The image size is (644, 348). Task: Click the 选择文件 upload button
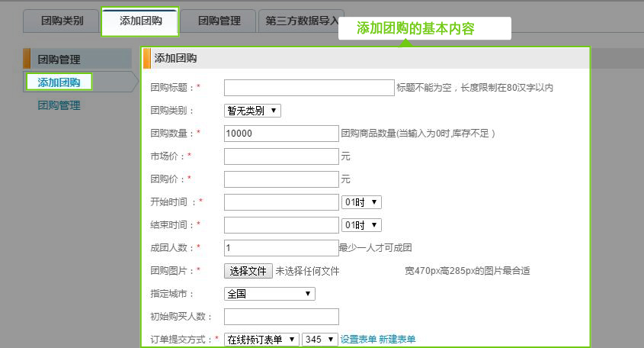[x=248, y=271]
